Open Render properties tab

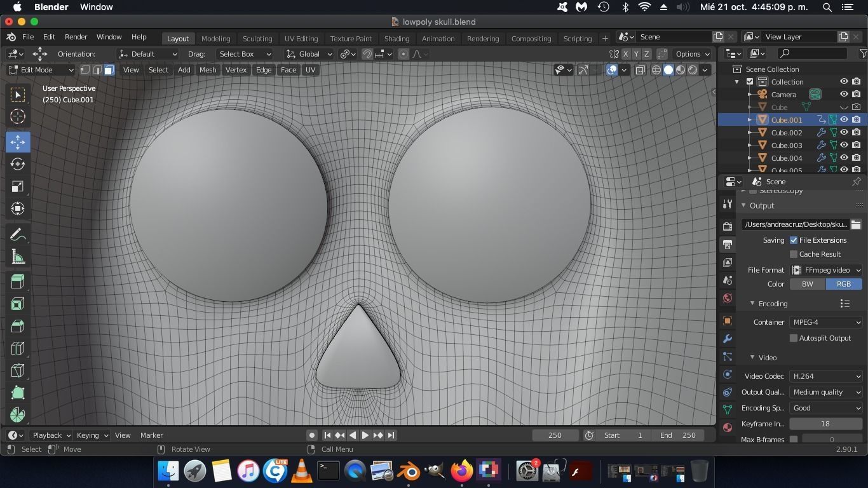point(728,226)
